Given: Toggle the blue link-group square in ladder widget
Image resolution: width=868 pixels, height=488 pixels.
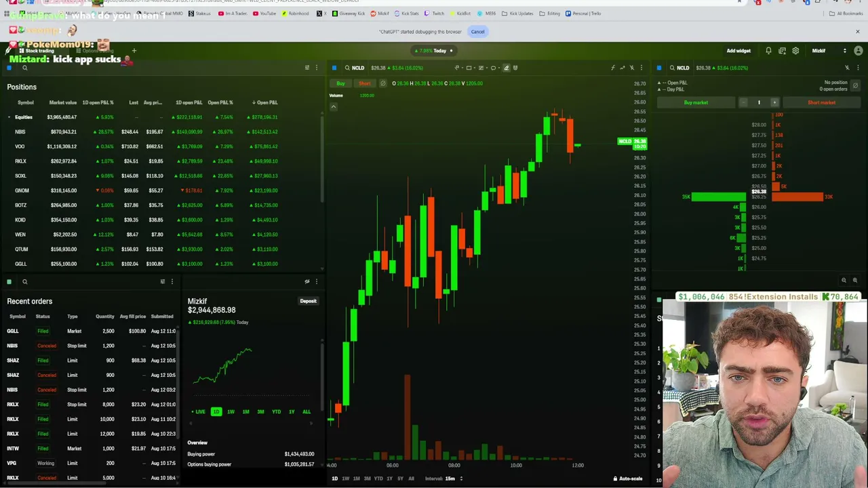Looking at the screenshot, I should pos(659,68).
